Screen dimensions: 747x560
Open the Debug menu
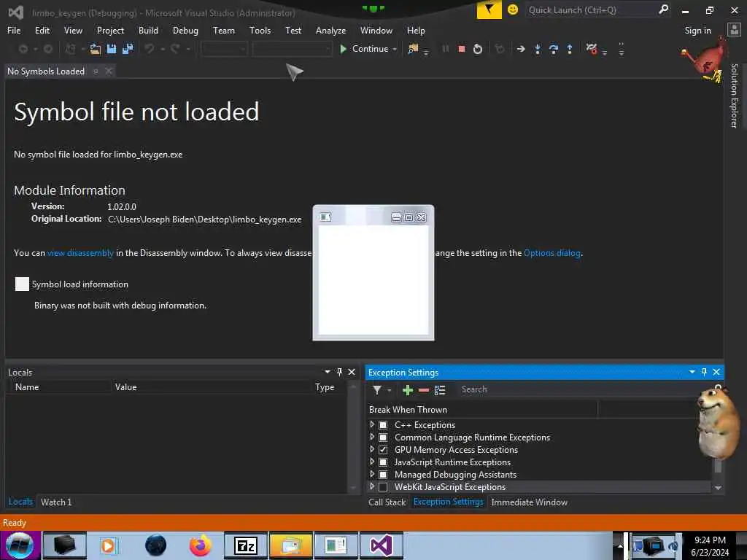(x=185, y=30)
